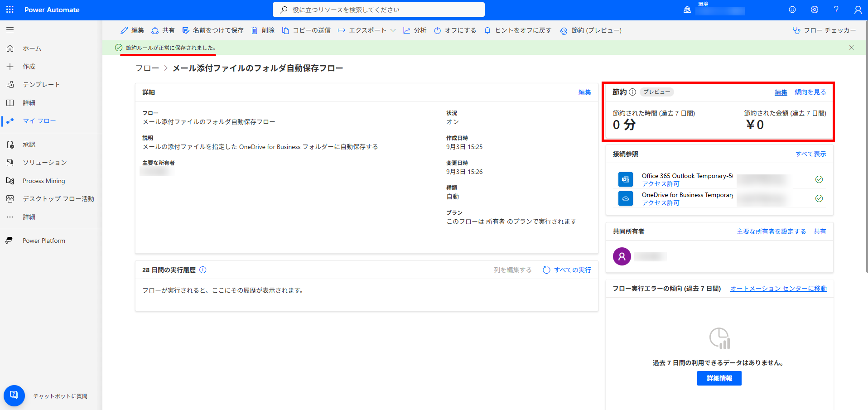Click the search box in header
The height and width of the screenshot is (410, 868).
(379, 10)
